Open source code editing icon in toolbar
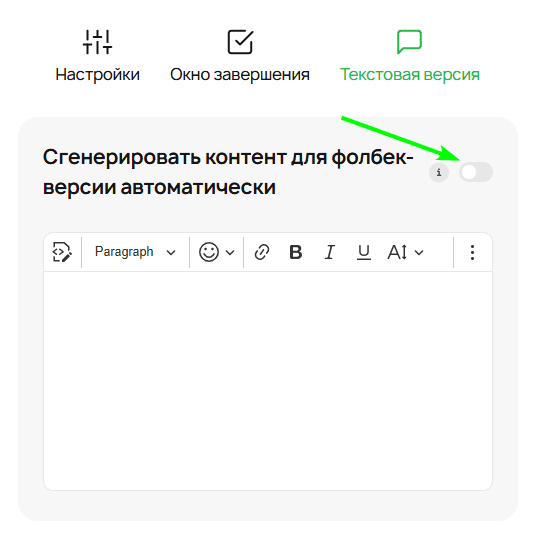The width and height of the screenshot is (533, 537). (x=62, y=252)
